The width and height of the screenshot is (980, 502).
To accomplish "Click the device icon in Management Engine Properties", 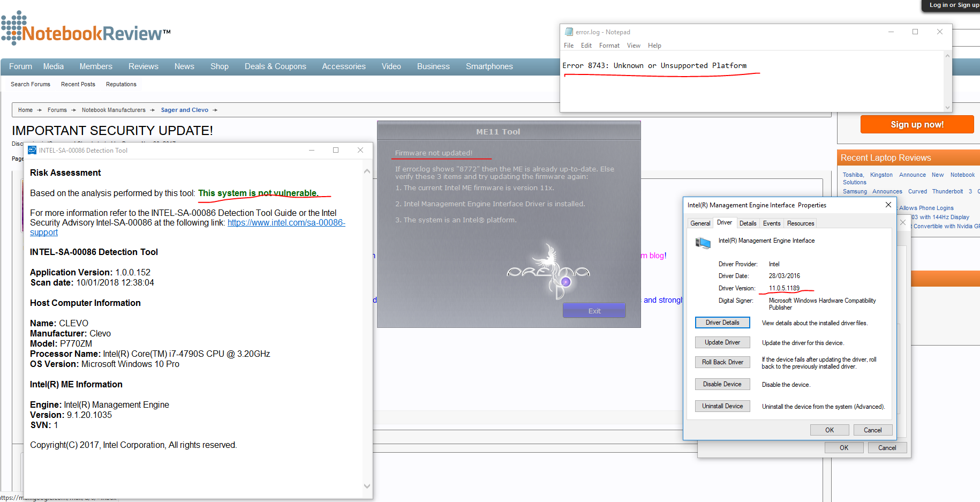I will [703, 243].
